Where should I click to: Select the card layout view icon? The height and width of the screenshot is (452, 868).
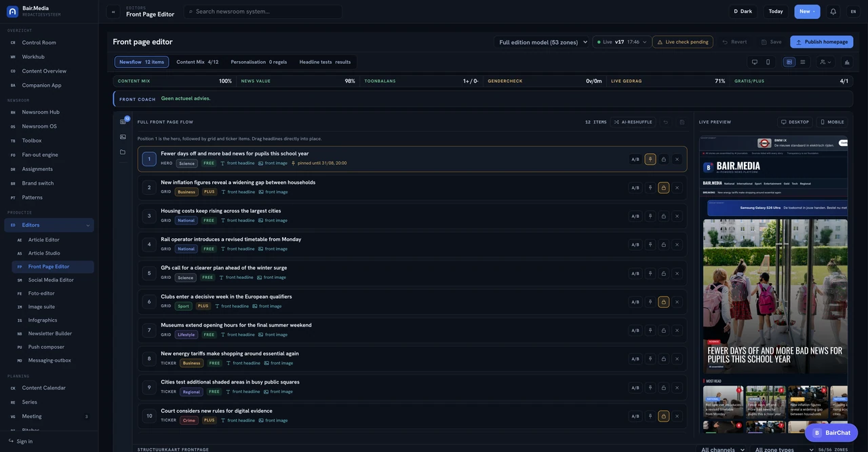(x=789, y=62)
